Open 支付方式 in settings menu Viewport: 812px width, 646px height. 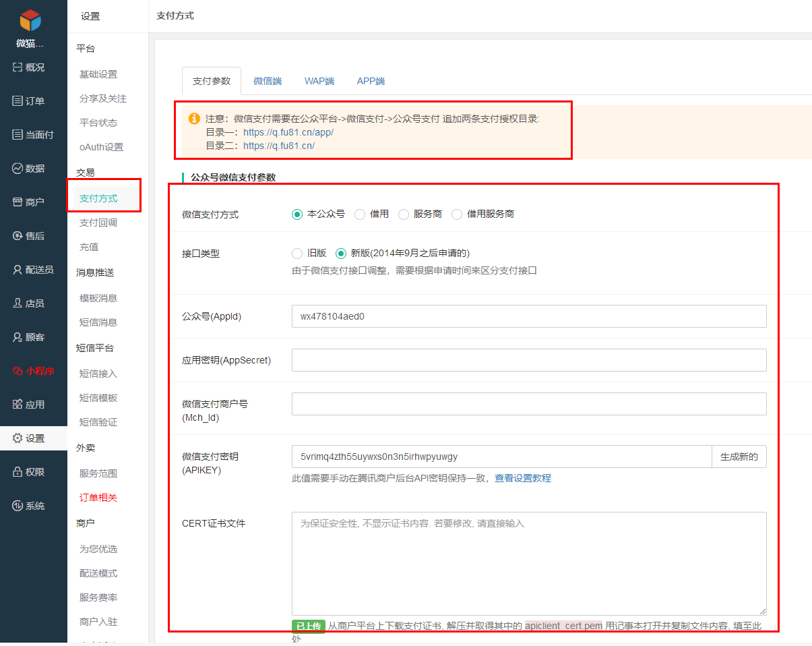[x=98, y=198]
